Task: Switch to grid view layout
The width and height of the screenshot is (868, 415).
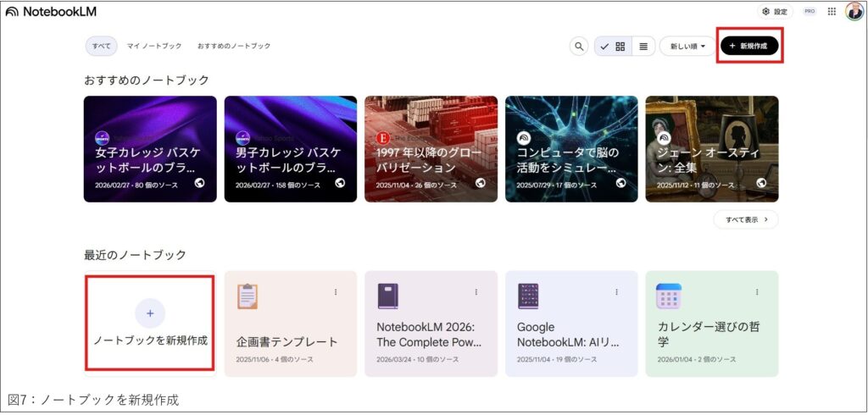Action: tap(620, 47)
